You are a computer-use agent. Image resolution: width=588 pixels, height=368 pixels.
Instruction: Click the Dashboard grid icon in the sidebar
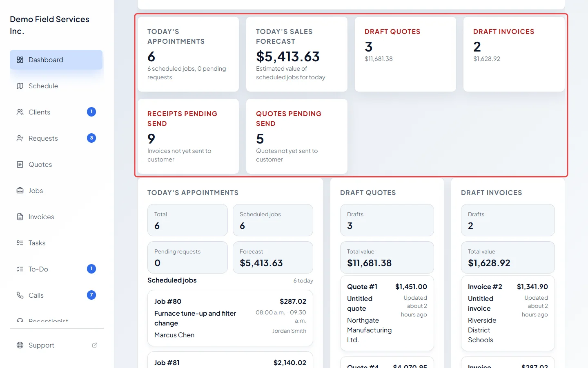click(20, 60)
